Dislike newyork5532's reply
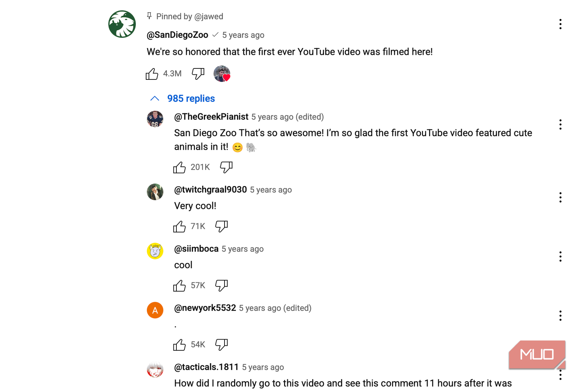Screen dimensions: 588x392 pos(221,345)
